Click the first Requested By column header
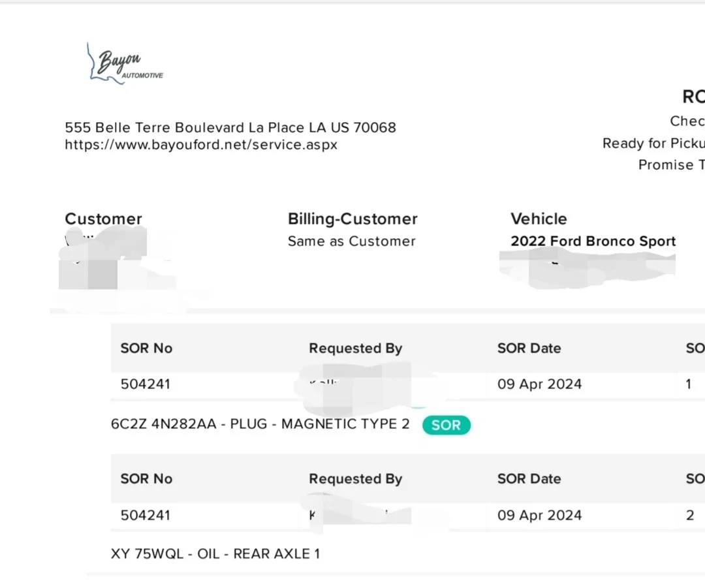The width and height of the screenshot is (705, 588). [356, 348]
